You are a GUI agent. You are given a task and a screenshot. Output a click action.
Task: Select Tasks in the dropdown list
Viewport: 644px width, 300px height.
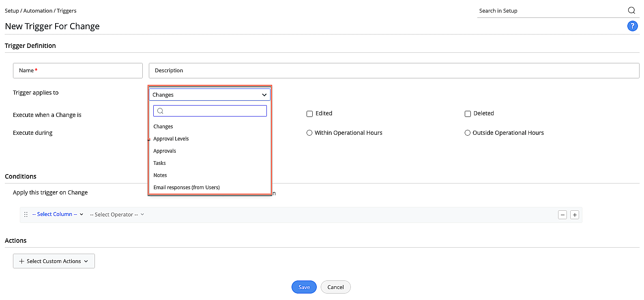click(160, 163)
